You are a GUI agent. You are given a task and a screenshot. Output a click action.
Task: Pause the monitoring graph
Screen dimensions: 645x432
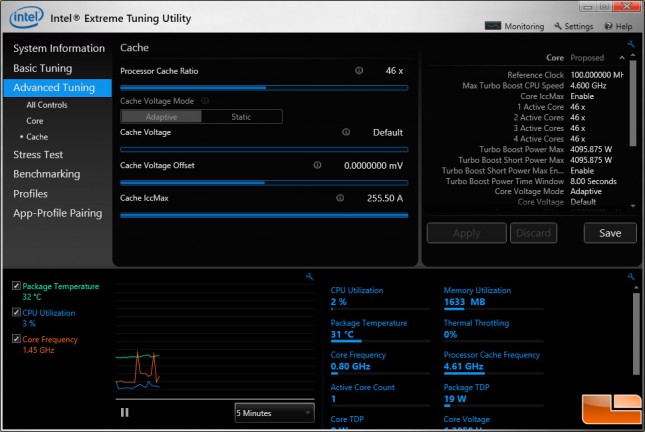pyautogui.click(x=125, y=412)
